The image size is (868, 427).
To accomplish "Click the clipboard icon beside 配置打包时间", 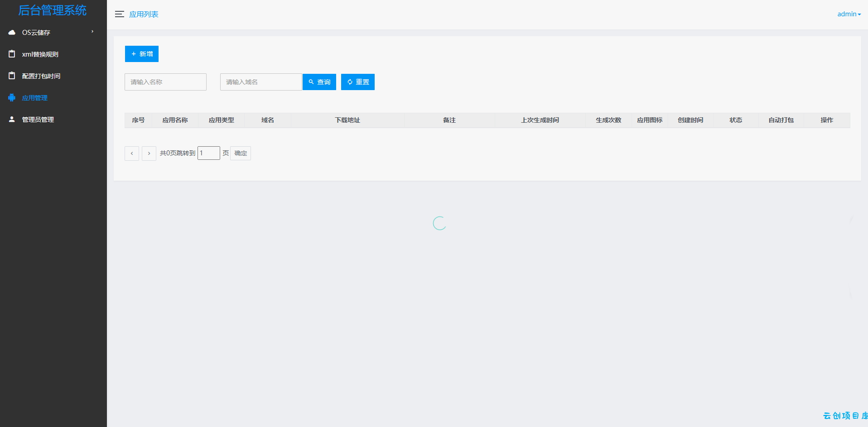I will pos(12,76).
